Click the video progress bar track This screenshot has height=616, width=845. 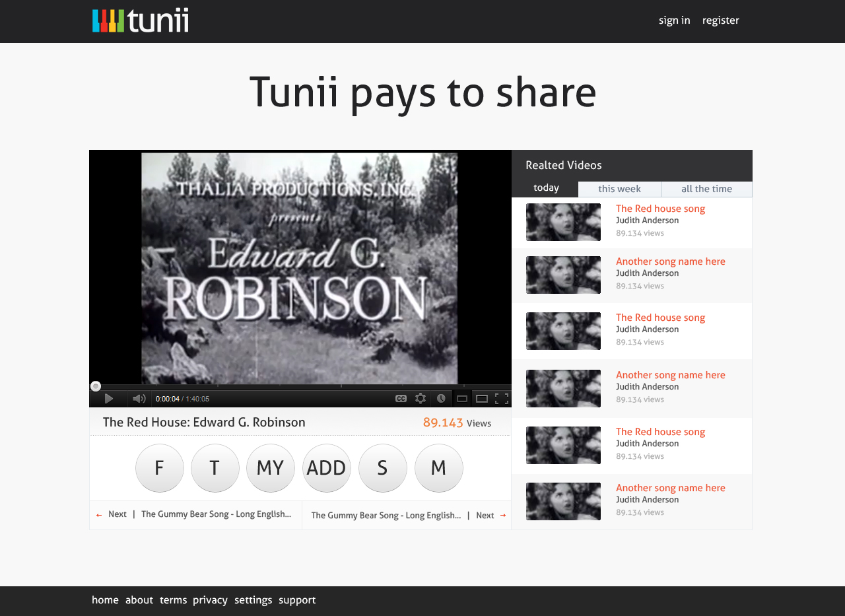tap(300, 386)
